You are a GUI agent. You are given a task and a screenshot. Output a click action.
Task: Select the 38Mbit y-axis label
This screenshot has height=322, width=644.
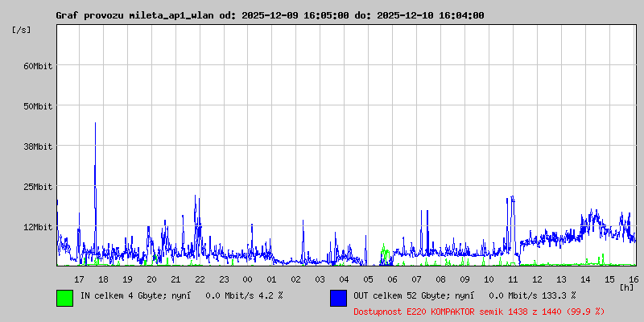coord(38,147)
